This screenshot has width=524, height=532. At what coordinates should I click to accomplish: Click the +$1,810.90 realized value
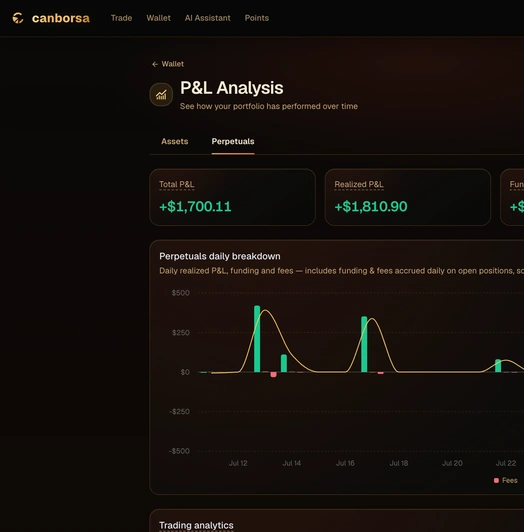pyautogui.click(x=371, y=206)
